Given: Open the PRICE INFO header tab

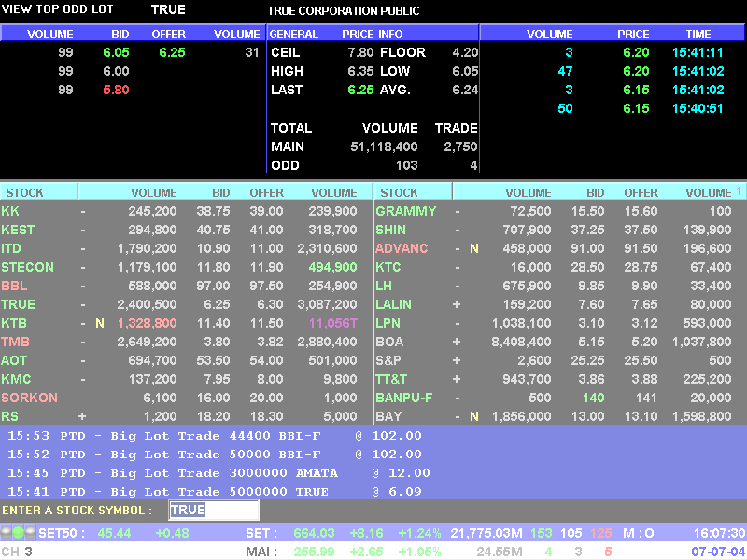Looking at the screenshot, I should tap(372, 34).
